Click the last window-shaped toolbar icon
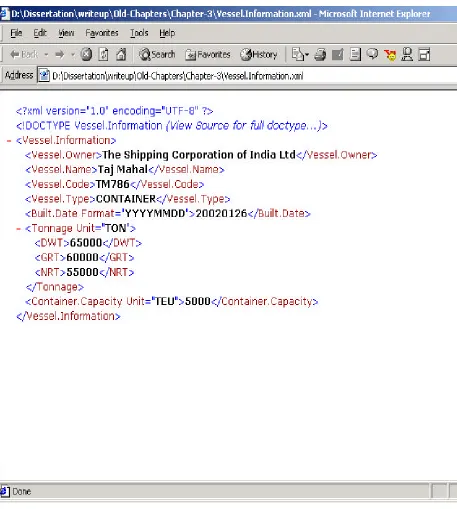This screenshot has width=457, height=509. tap(424, 54)
